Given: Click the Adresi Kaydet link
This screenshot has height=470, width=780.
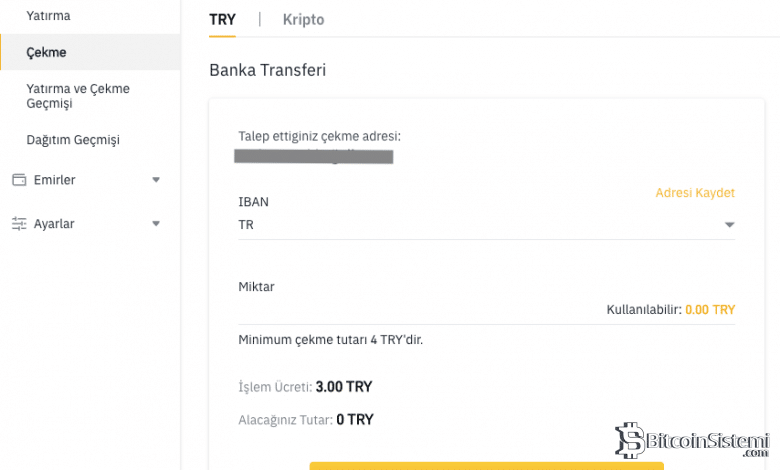Looking at the screenshot, I should (694, 193).
